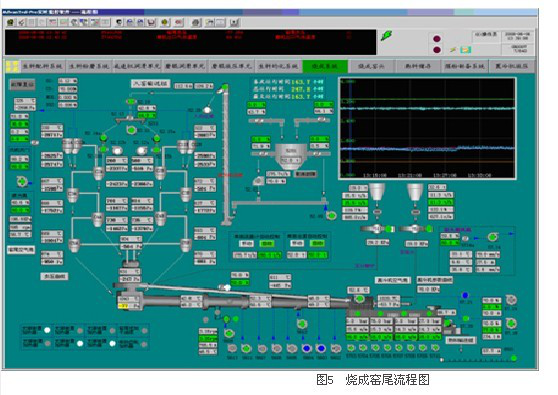
Task: Click the cyan envelope icon near status lights
Action: pyautogui.click(x=465, y=50)
